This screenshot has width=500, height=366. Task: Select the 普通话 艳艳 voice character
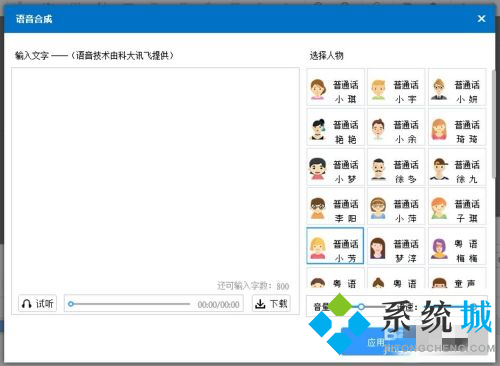point(335,127)
